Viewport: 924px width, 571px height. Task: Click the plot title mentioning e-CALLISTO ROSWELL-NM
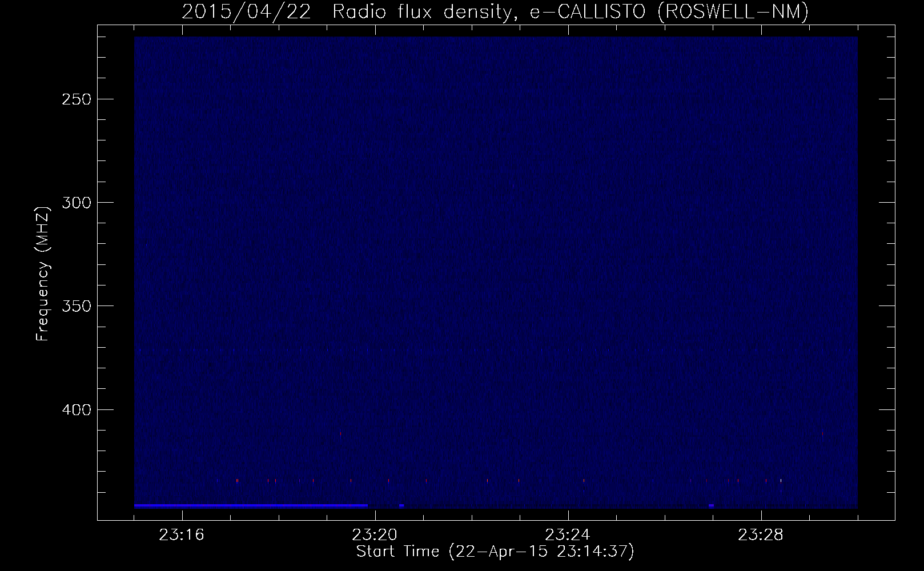pos(495,11)
